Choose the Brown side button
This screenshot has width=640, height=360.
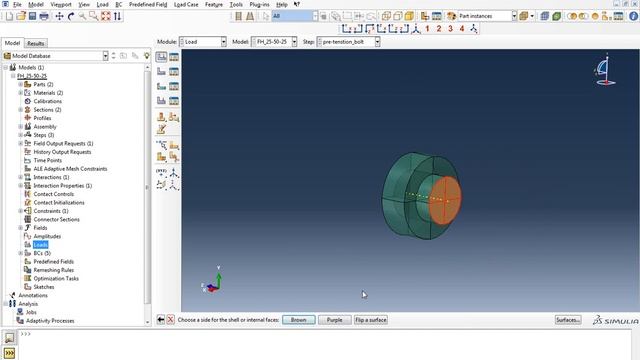pos(298,320)
